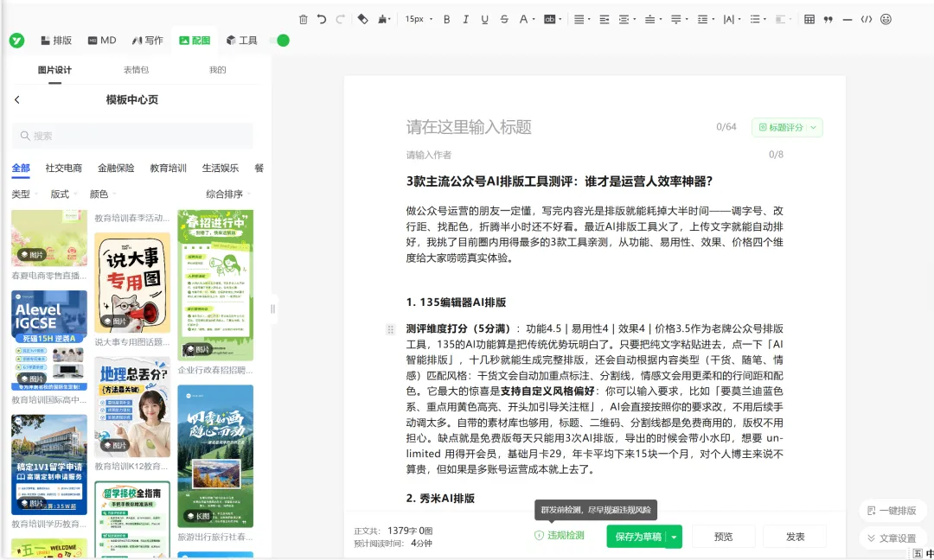Click the bullet list icon
This screenshot has height=560, width=934.
tap(755, 19)
